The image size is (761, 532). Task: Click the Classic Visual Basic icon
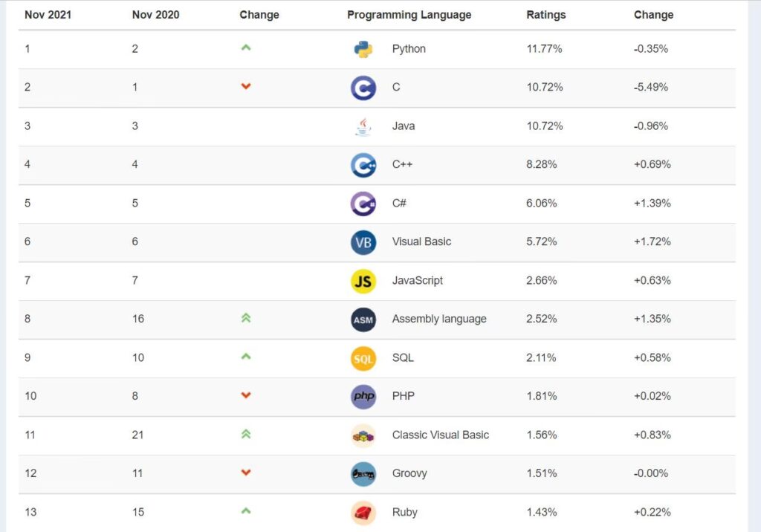(x=363, y=435)
